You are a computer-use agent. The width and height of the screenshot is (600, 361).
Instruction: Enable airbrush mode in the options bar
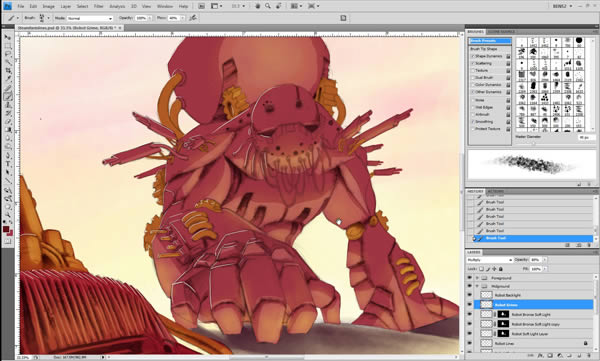193,18
